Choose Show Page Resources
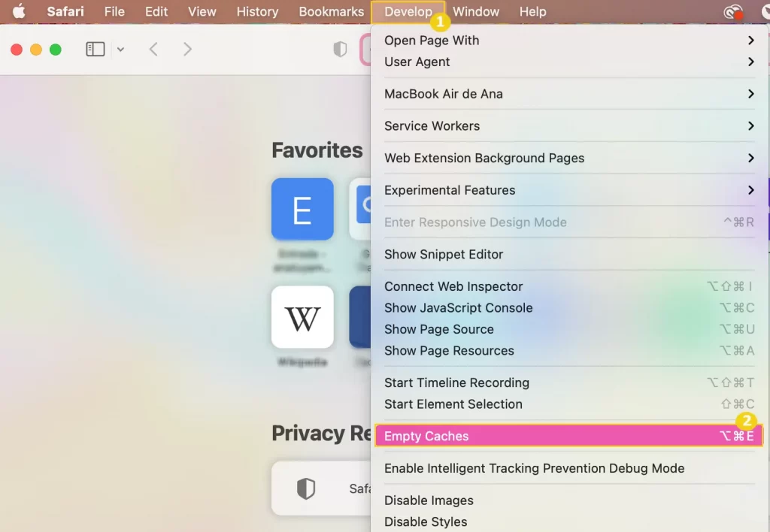Screen dimensions: 770x532 pyautogui.click(x=569, y=350)
